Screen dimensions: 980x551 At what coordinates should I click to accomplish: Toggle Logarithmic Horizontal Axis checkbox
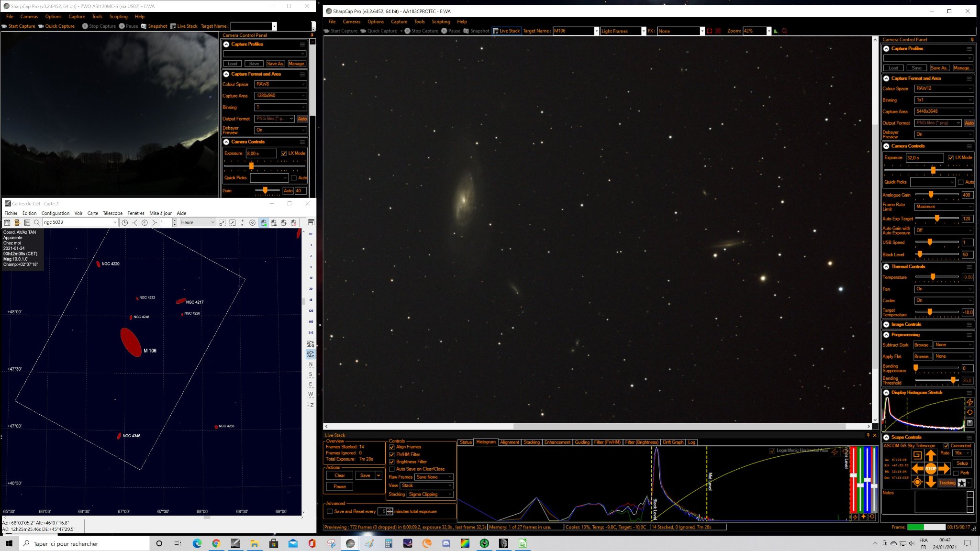tap(772, 451)
